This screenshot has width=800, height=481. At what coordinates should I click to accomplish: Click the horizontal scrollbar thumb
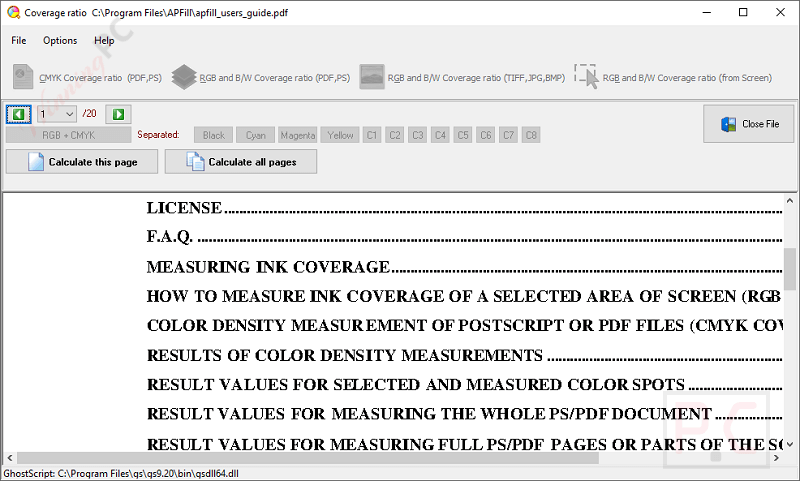308,458
